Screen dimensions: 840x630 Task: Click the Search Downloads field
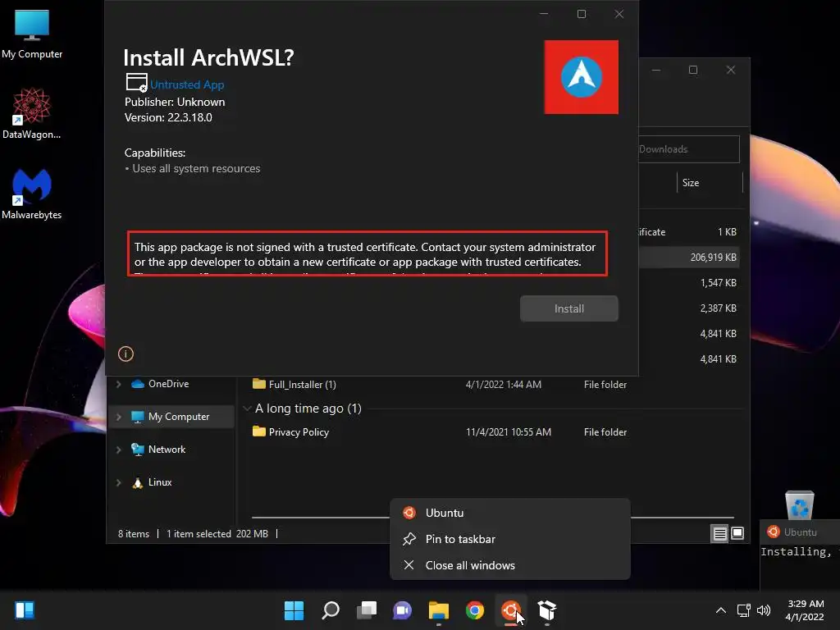(688, 149)
